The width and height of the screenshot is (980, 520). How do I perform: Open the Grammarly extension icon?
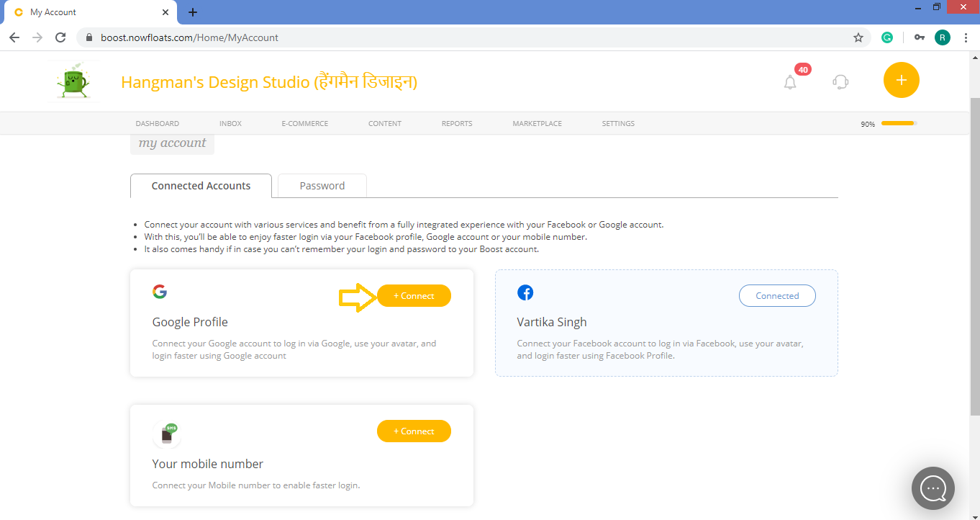887,37
